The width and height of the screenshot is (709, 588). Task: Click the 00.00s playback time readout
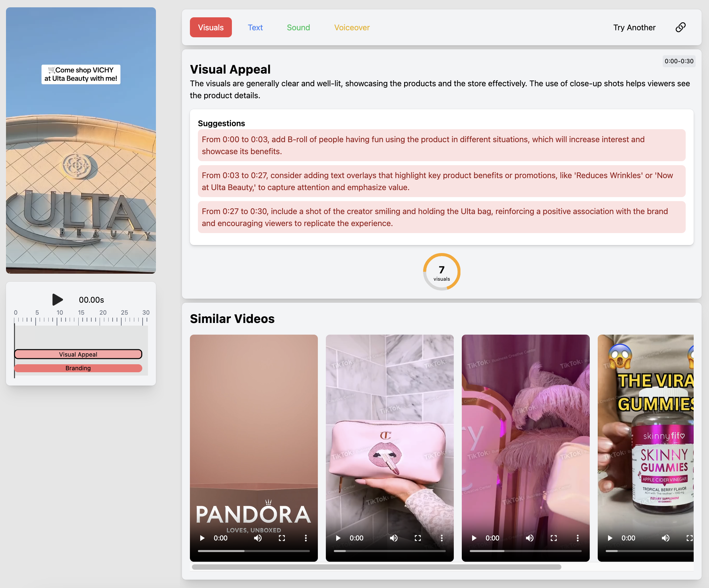(92, 300)
